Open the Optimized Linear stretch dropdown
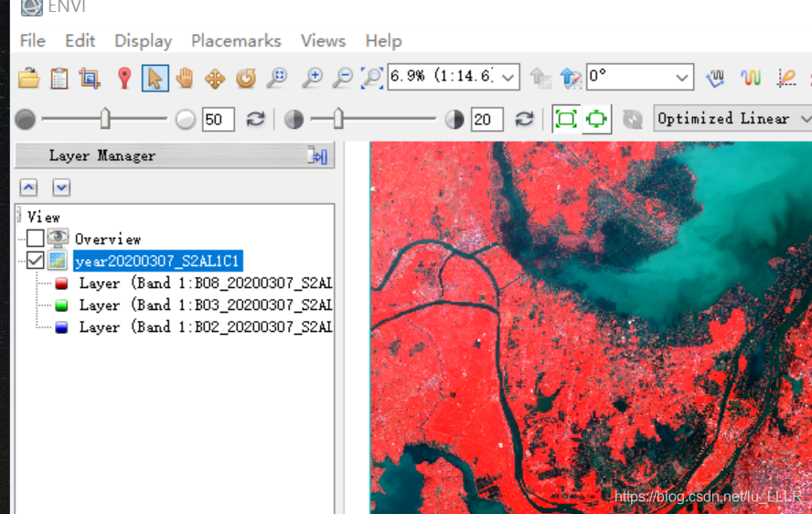Viewport: 812px width, 514px height. click(x=732, y=119)
